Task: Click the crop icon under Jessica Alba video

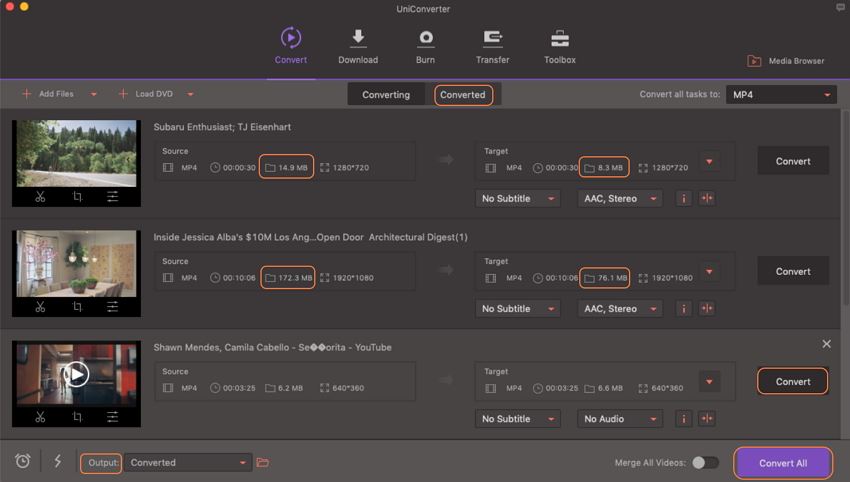Action: [77, 307]
